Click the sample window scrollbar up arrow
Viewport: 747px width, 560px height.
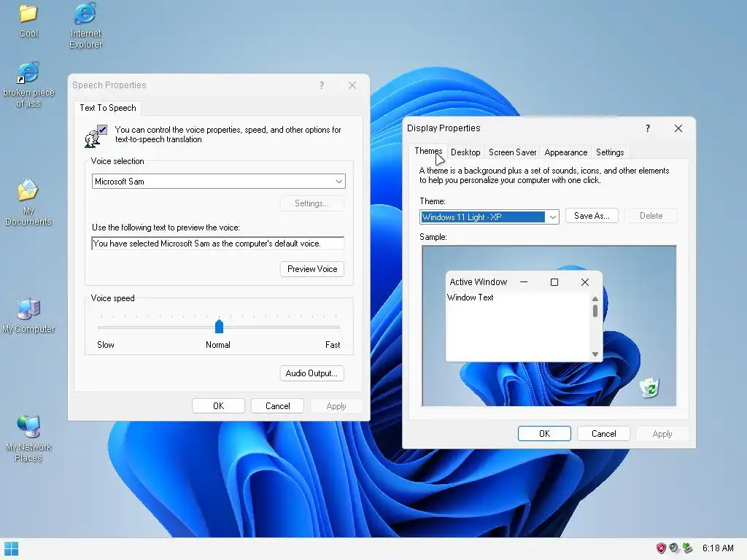595,299
